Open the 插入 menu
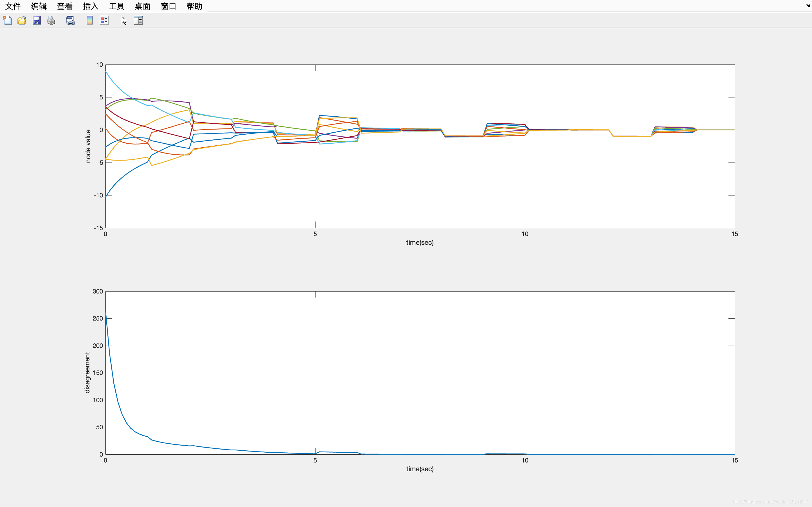The width and height of the screenshot is (812, 507). (91, 6)
